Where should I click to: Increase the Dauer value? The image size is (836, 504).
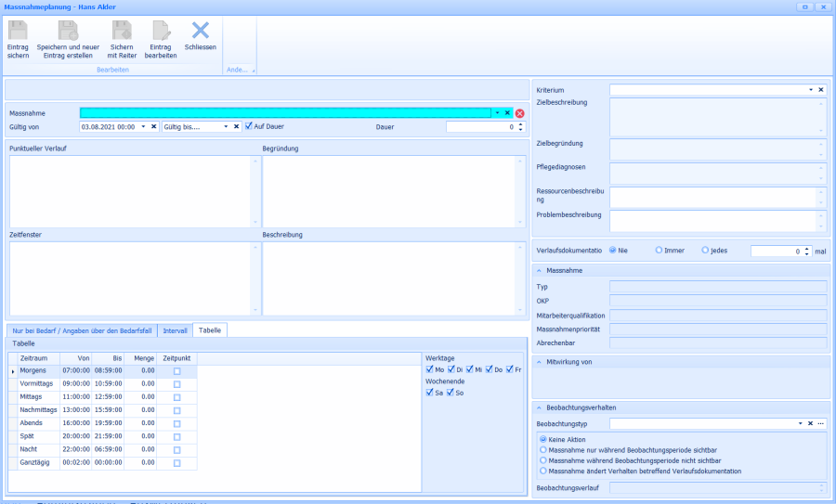(x=521, y=124)
